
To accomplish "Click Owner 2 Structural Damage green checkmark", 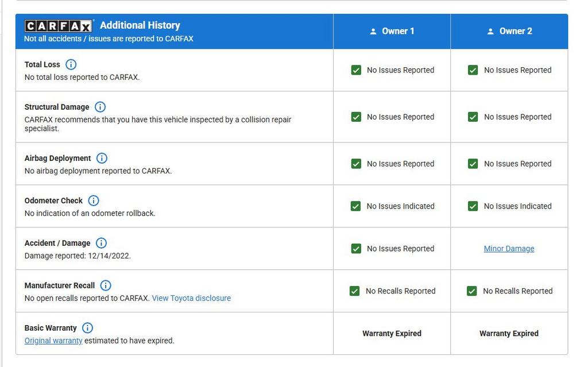I will click(473, 117).
